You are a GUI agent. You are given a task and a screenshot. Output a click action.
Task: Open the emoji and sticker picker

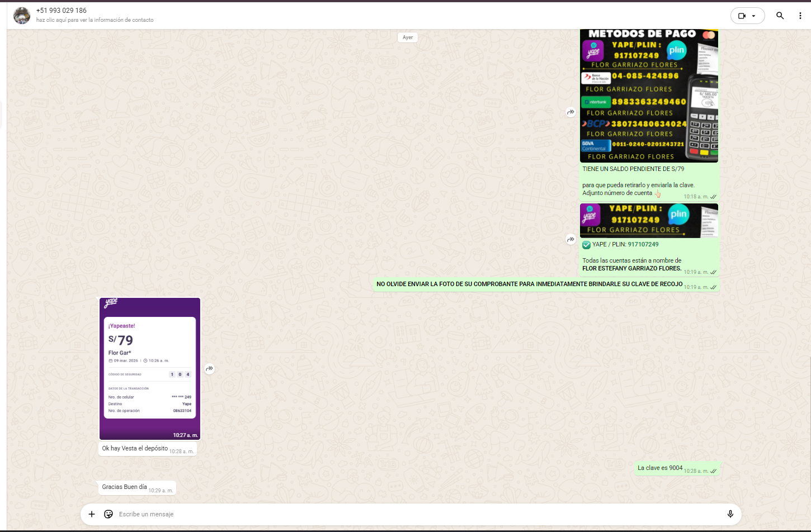pos(109,514)
